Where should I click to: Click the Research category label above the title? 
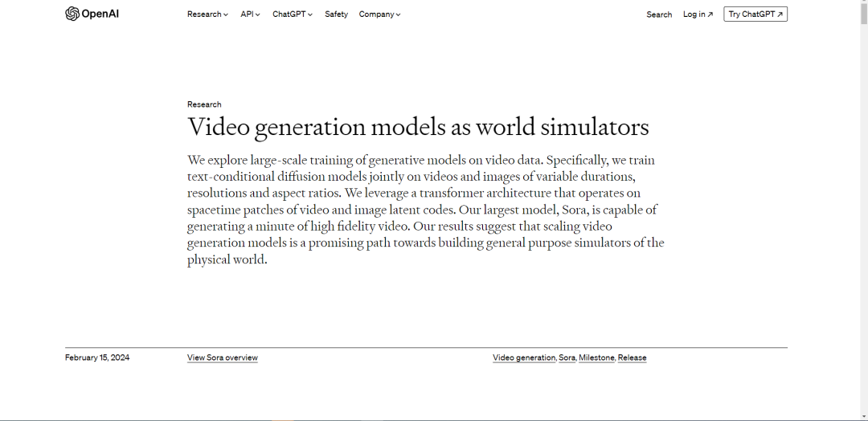(204, 104)
